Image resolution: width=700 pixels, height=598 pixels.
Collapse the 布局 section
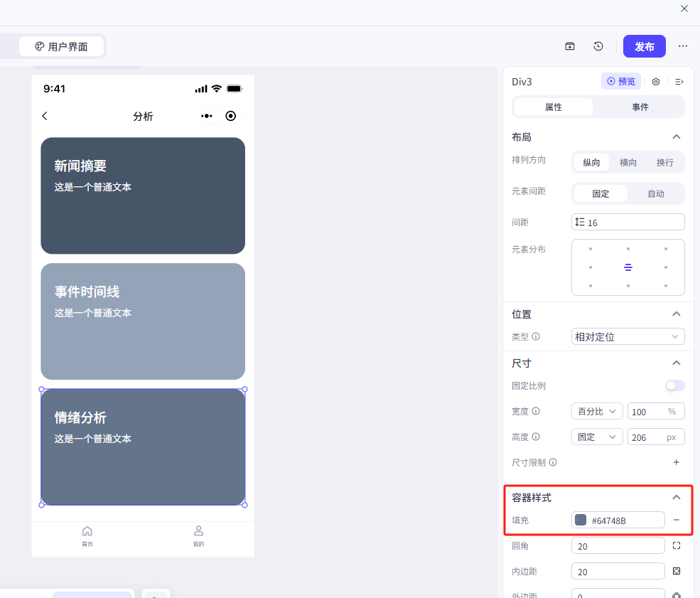click(x=676, y=137)
